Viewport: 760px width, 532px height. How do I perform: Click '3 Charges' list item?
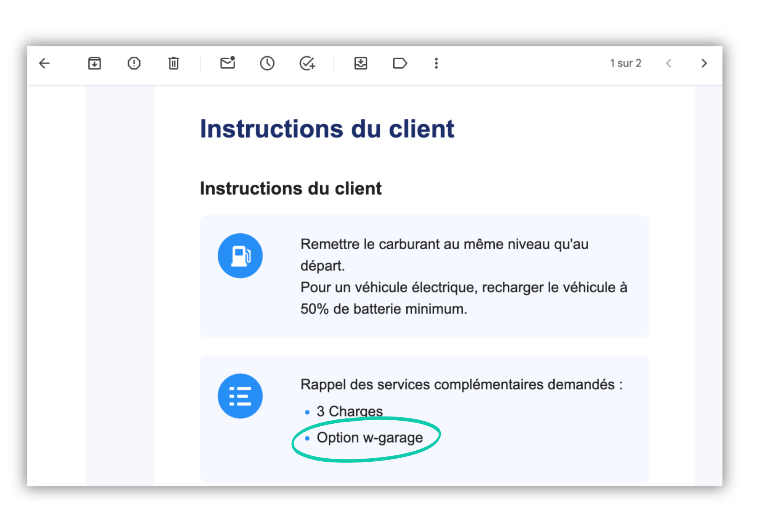pos(350,411)
